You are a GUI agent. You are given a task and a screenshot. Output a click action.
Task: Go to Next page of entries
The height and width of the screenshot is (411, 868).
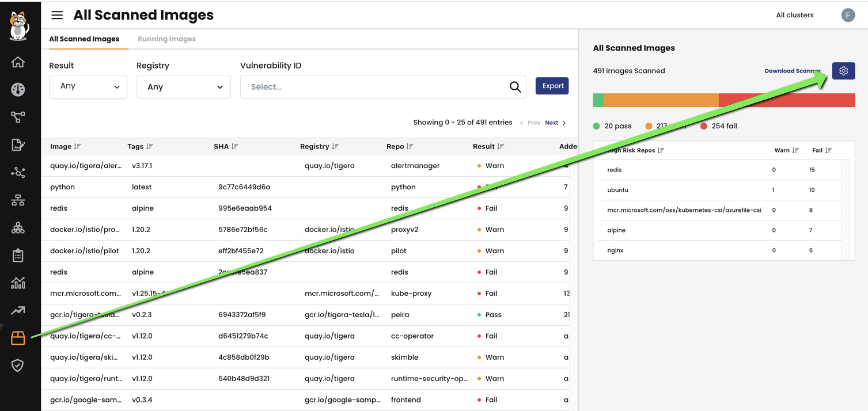[x=555, y=123]
